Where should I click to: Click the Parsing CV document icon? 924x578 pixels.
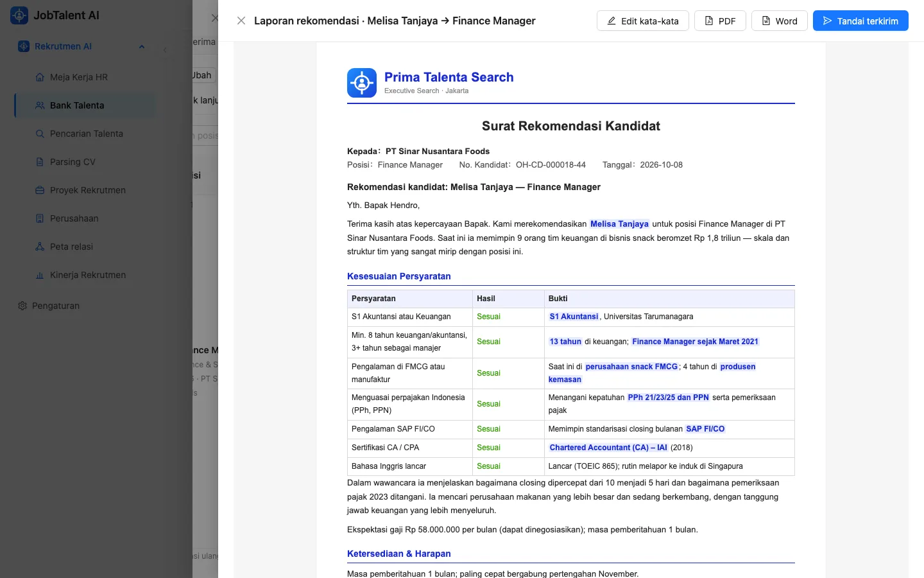tap(40, 162)
